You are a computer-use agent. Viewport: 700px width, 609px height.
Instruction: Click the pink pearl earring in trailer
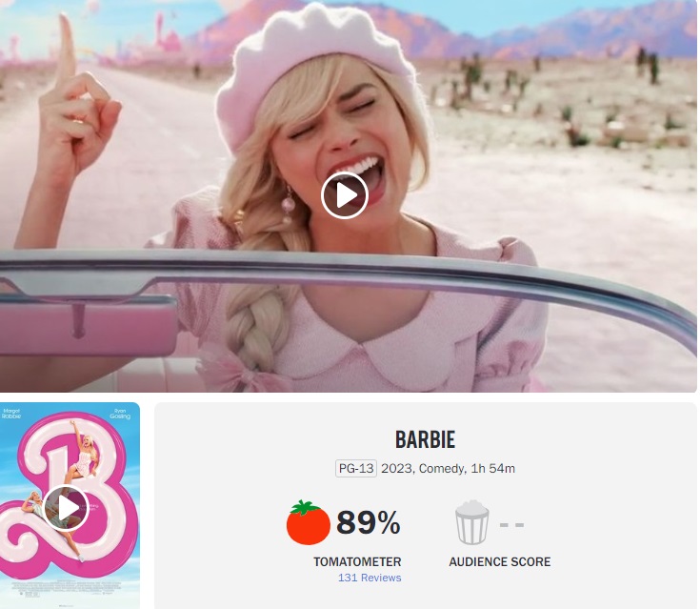pos(288,208)
